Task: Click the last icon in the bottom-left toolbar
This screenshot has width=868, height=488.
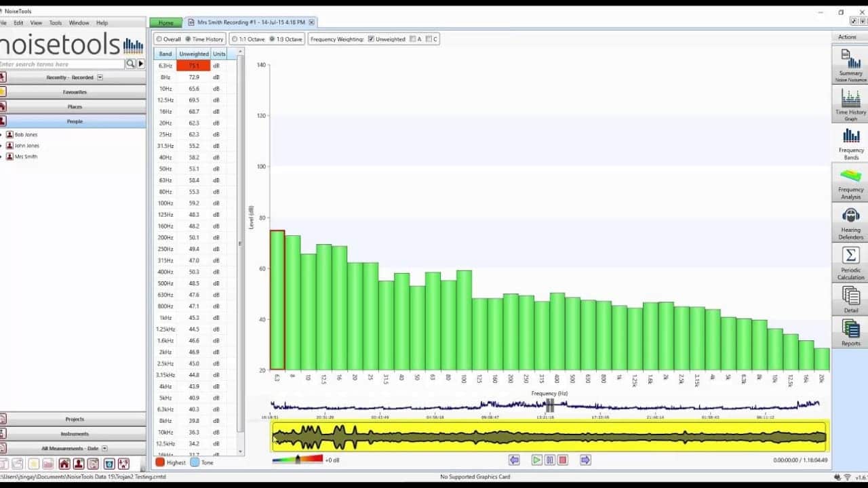Action: click(x=123, y=464)
